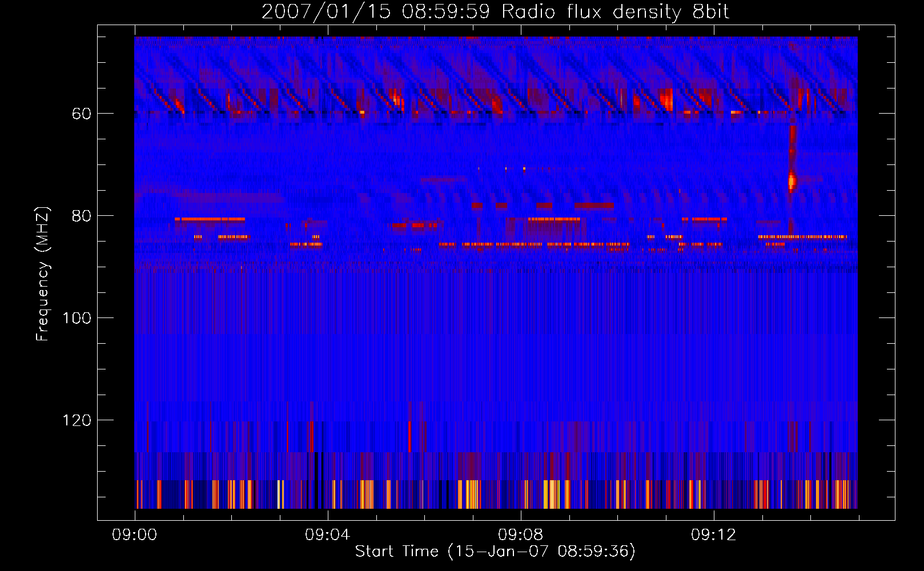Click the 100 frequency tick label
This screenshot has width=924, height=571.
click(77, 318)
